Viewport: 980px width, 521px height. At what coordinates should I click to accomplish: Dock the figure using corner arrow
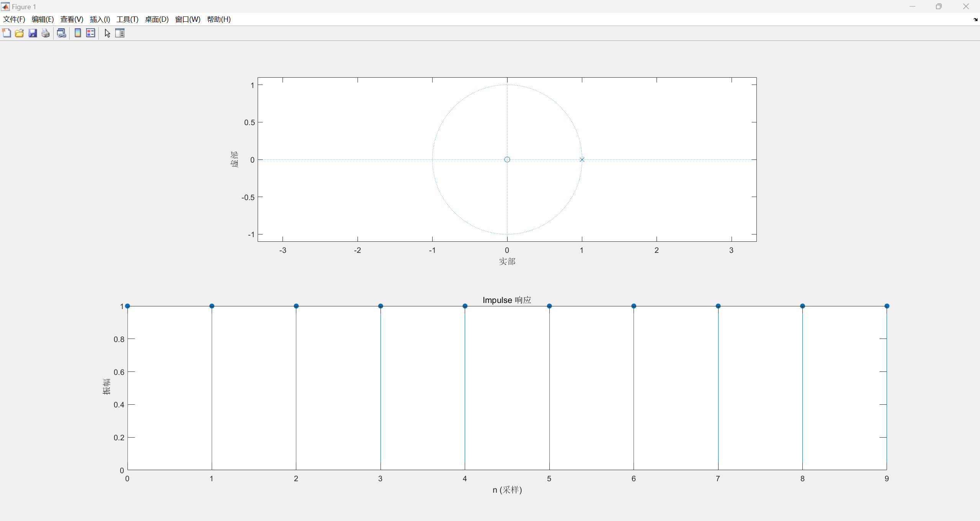click(x=975, y=20)
